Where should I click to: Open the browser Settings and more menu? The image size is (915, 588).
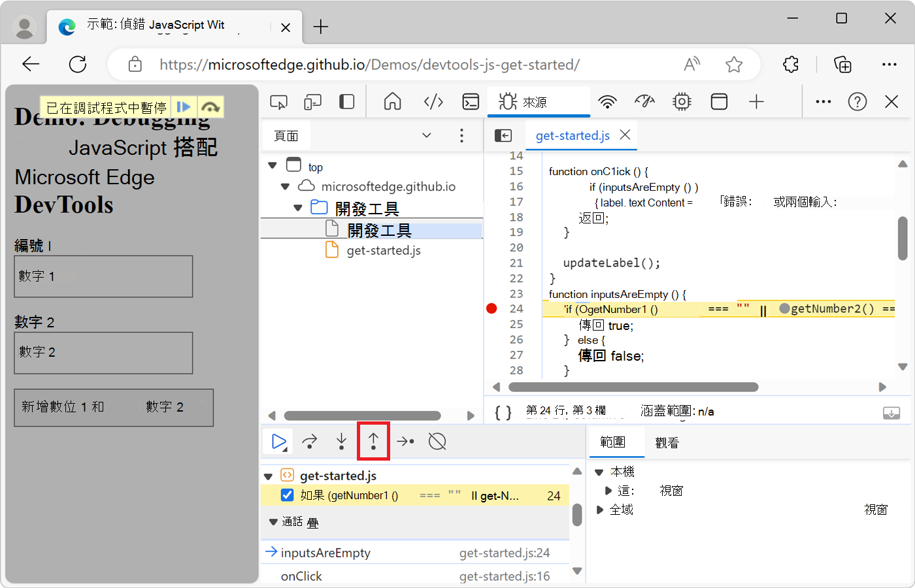(x=890, y=64)
